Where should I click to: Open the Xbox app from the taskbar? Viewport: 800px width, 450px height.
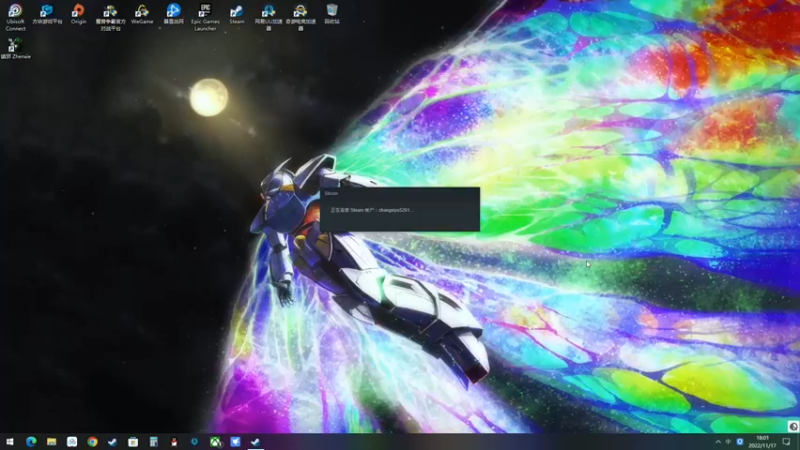tap(215, 442)
